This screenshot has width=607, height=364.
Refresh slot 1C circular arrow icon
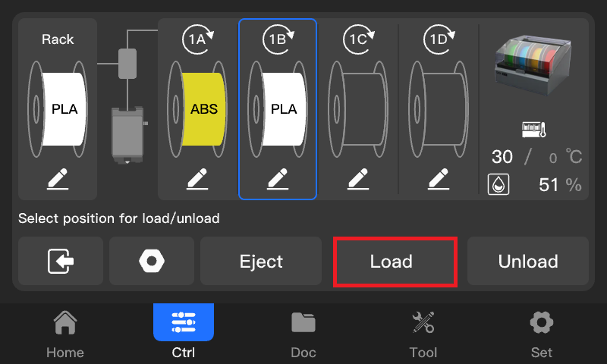[359, 39]
